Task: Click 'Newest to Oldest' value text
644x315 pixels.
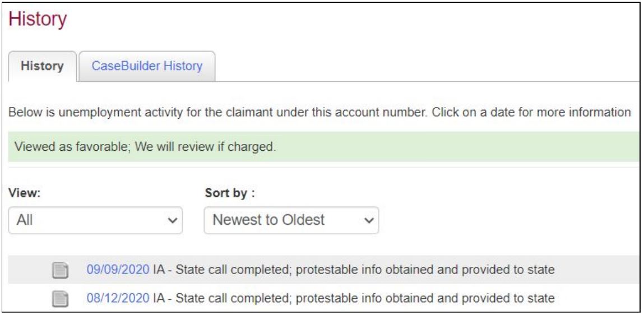Action: pos(268,220)
